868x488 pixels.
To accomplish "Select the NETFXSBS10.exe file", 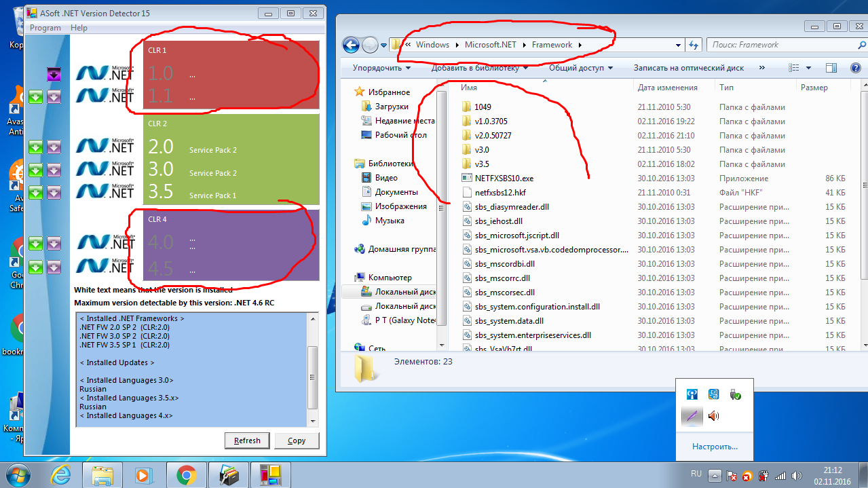I will [x=504, y=179].
